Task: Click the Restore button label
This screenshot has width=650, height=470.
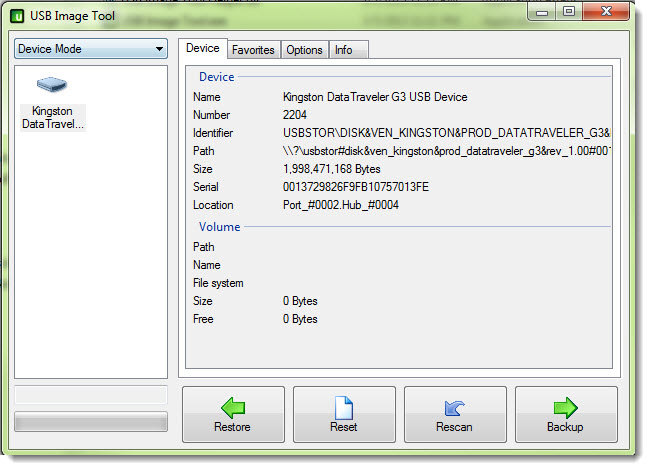Action: pos(232,427)
